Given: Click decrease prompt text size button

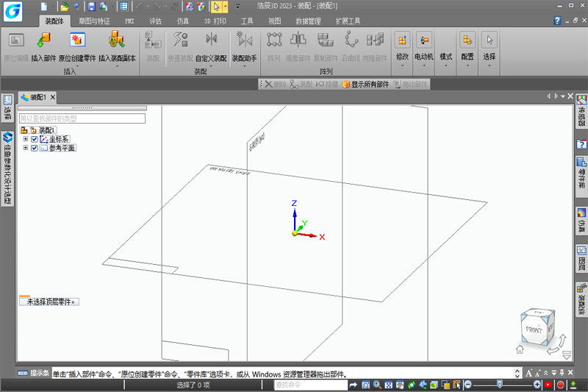Looking at the screenshot, I should pos(538,373).
